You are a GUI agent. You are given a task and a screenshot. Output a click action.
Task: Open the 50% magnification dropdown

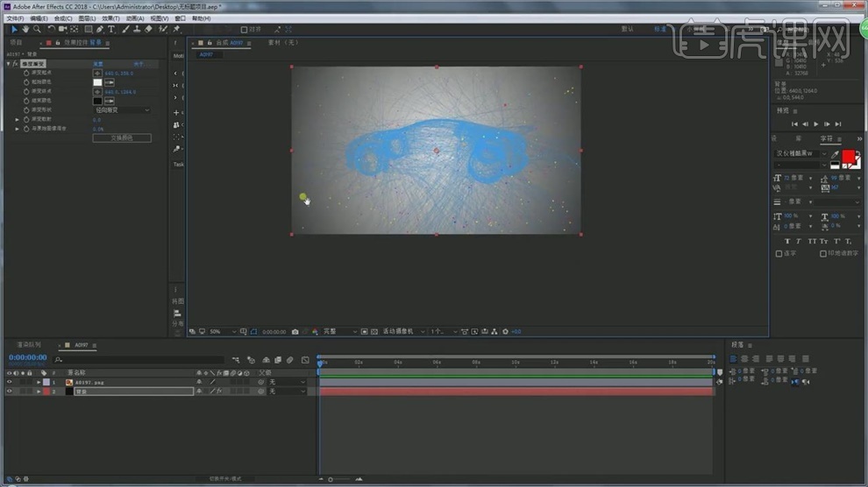tap(223, 332)
